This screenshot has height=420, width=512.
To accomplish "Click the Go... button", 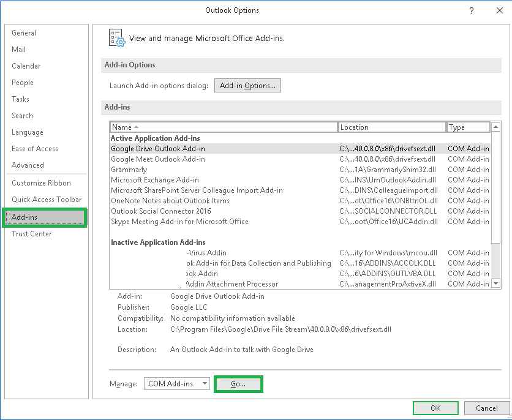I will [x=238, y=384].
